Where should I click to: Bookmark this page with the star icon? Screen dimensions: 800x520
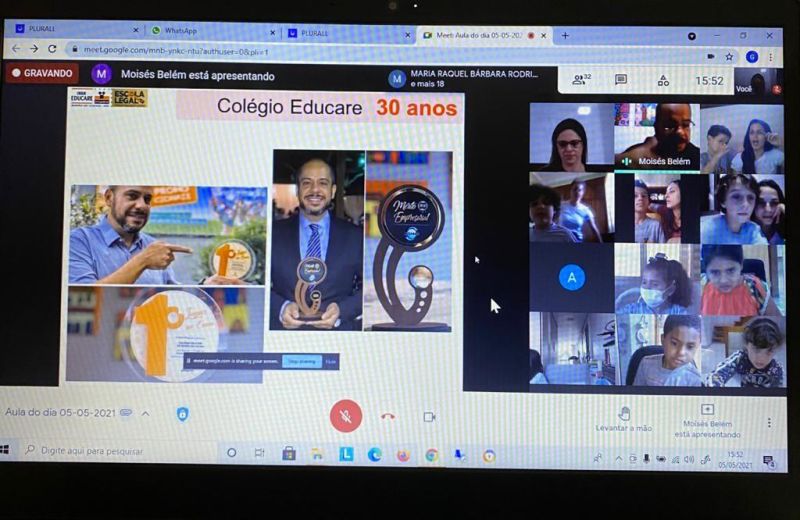click(729, 57)
